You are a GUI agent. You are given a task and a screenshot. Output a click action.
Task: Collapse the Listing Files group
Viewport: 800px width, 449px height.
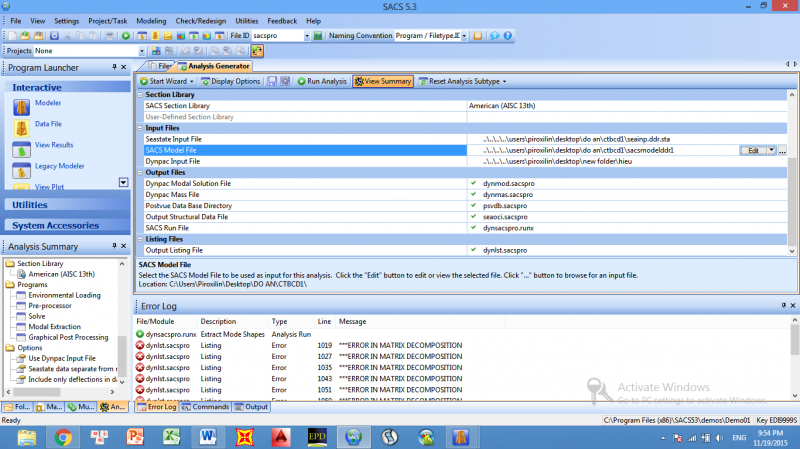pyautogui.click(x=140, y=239)
